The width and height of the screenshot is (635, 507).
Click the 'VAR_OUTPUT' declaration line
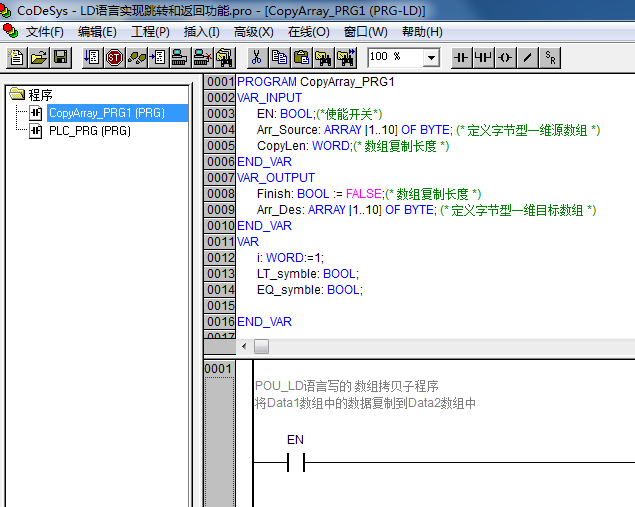click(276, 178)
